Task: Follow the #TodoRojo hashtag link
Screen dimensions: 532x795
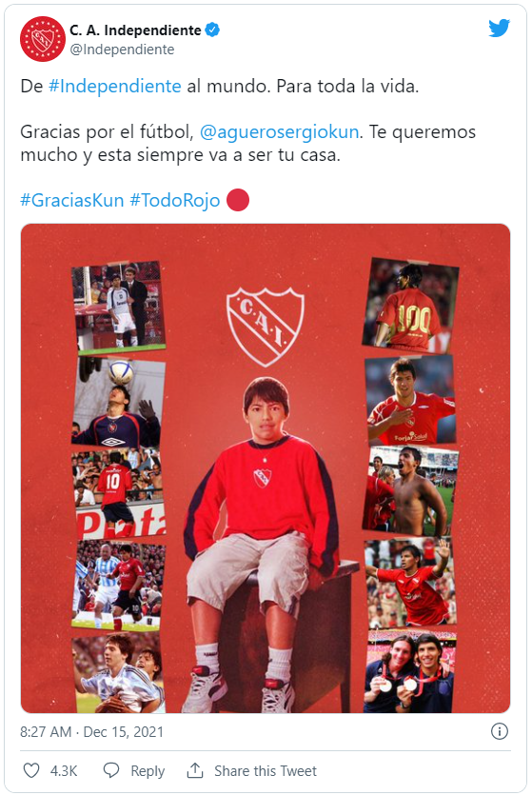Action: tap(175, 200)
